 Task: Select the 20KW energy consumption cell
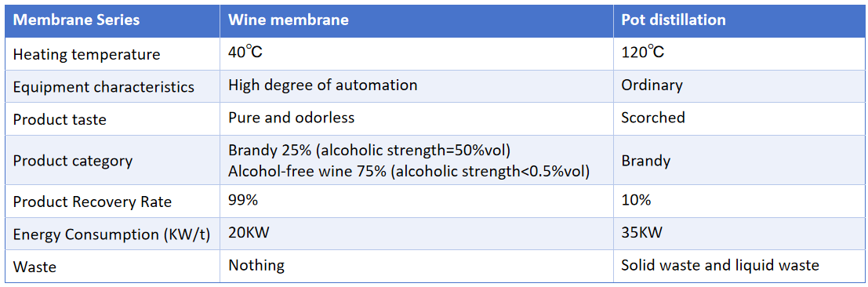point(417,234)
